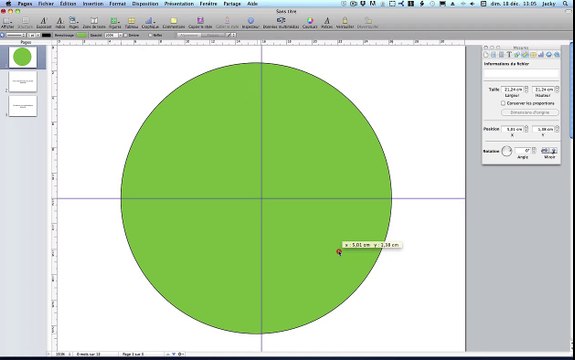
Task: Click the Jacky user name in menu bar
Action: point(549,4)
